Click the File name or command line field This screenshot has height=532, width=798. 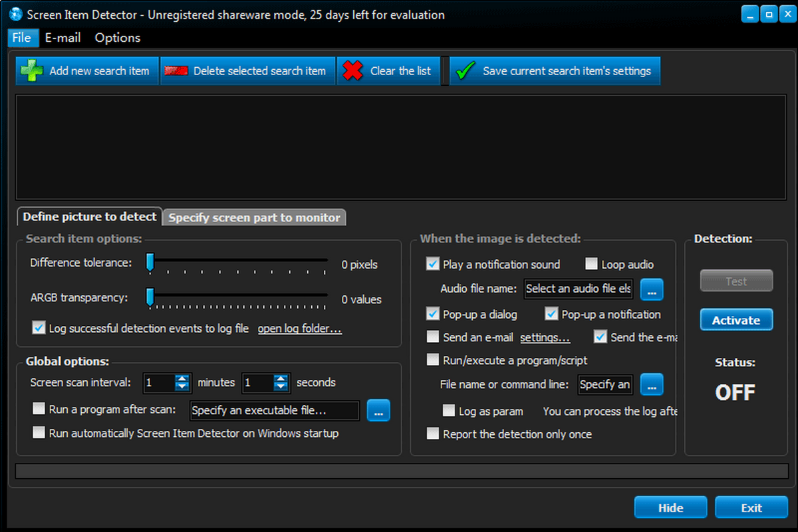pyautogui.click(x=605, y=384)
